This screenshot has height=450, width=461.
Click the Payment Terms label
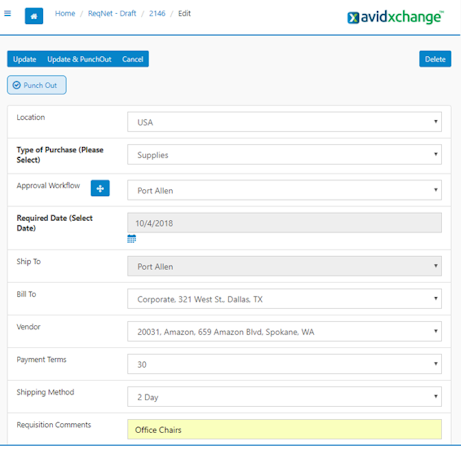click(42, 359)
